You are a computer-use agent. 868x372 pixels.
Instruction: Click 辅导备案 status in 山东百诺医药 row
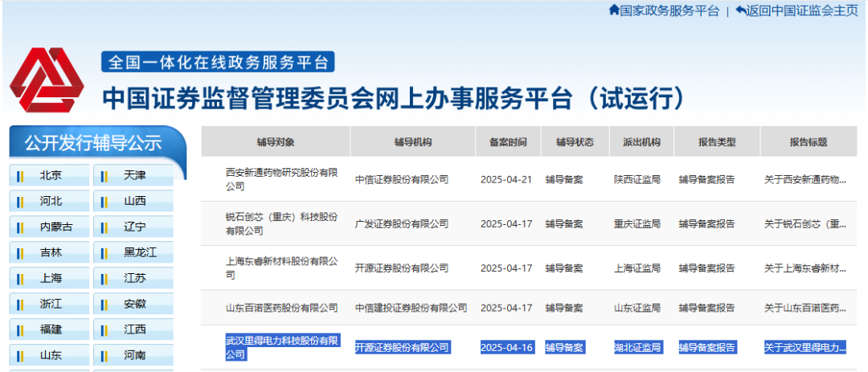tap(564, 308)
